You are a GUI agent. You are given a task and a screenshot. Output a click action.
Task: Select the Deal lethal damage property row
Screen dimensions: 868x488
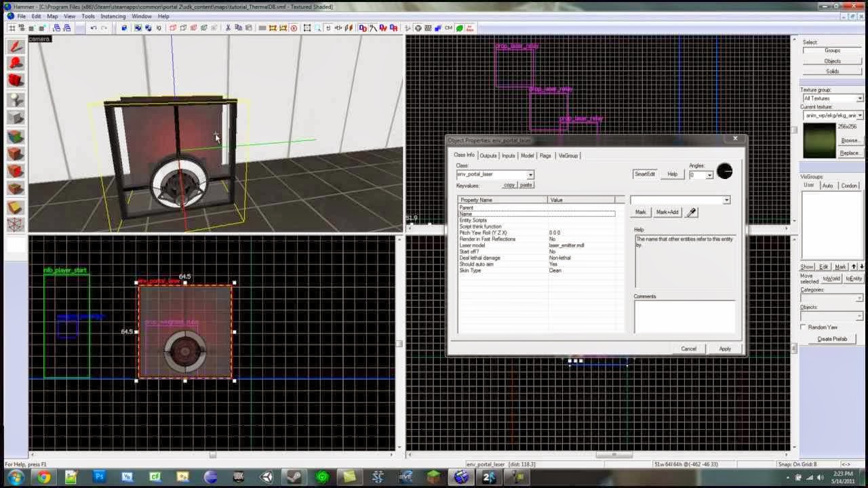536,258
